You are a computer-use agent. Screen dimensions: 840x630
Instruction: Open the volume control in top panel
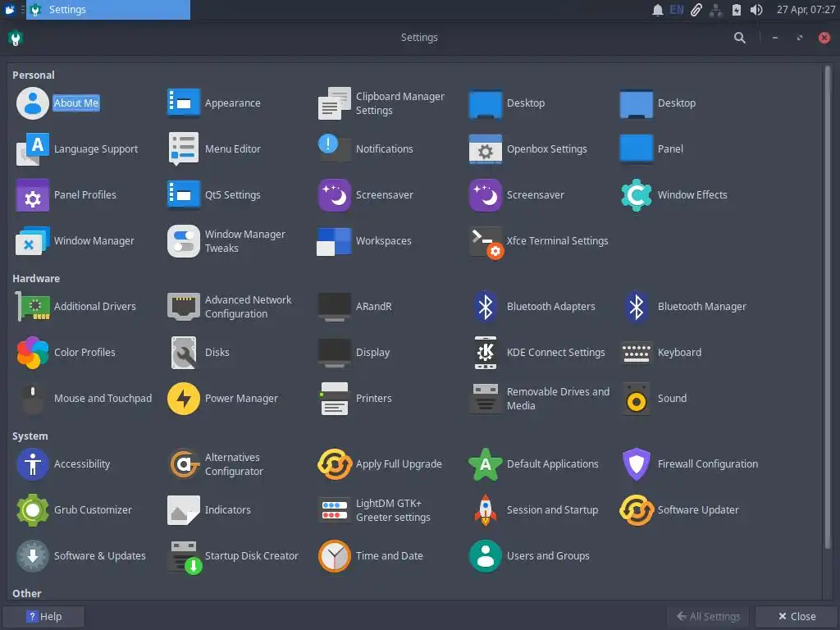(756, 10)
